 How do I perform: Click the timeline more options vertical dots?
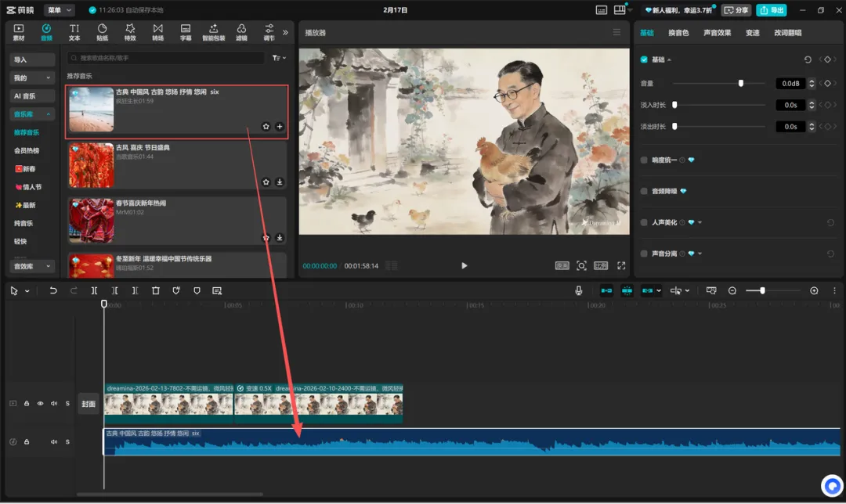(x=834, y=290)
